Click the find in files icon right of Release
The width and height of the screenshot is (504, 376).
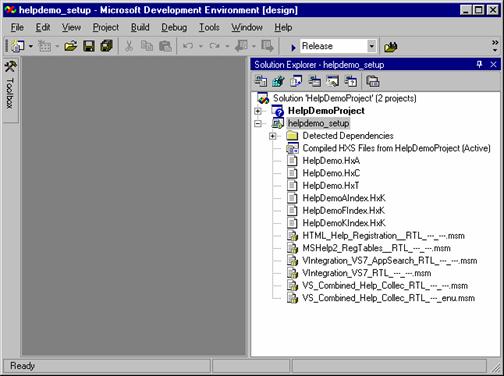(x=390, y=47)
